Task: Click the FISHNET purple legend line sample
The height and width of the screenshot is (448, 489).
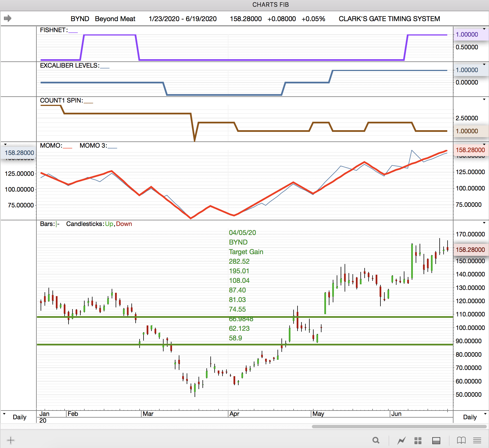Action: [x=73, y=32]
